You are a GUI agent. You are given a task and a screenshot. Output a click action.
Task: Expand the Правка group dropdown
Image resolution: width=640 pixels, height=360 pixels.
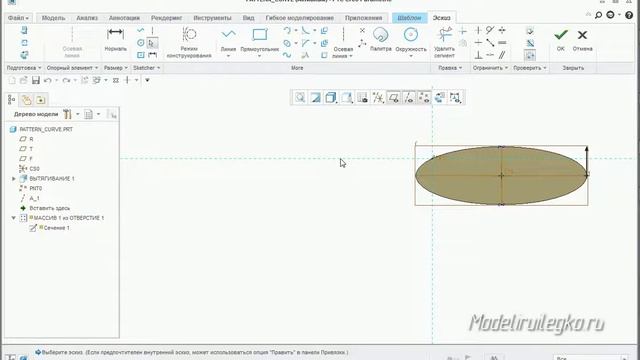click(450, 68)
